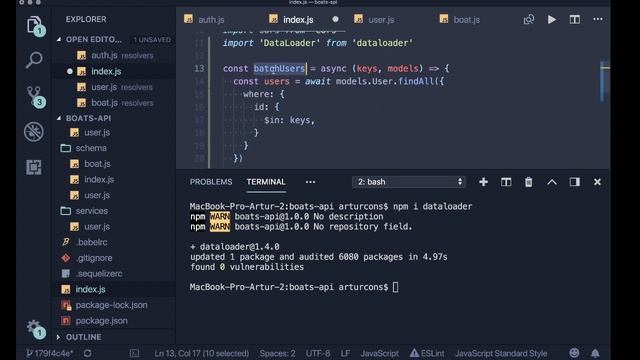Split the editor to the right
The width and height of the screenshot is (640, 360).
pyautogui.click(x=575, y=19)
